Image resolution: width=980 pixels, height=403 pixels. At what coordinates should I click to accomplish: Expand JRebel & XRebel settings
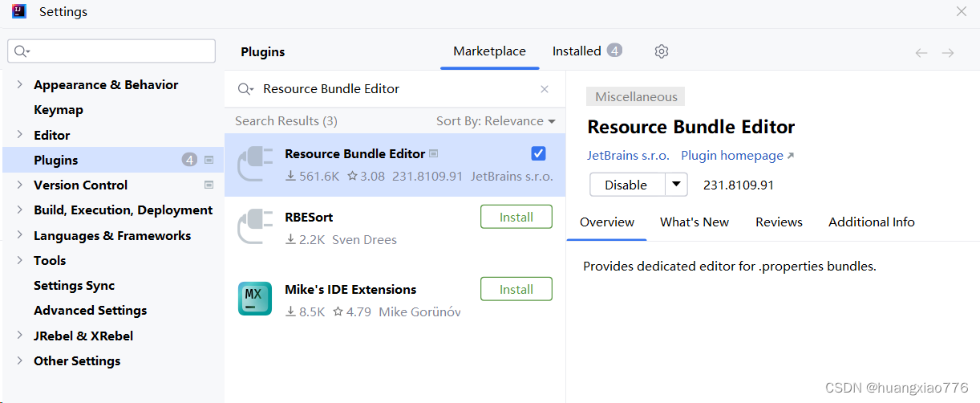tap(20, 336)
